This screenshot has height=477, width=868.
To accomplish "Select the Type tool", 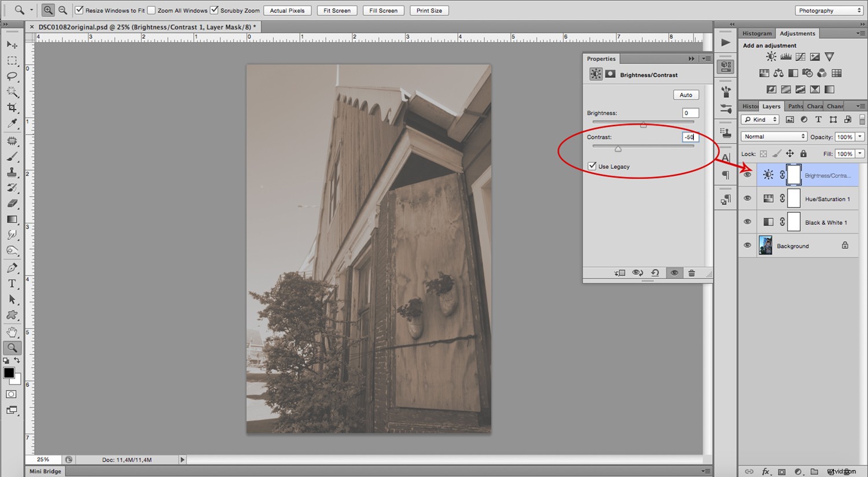I will (12, 283).
